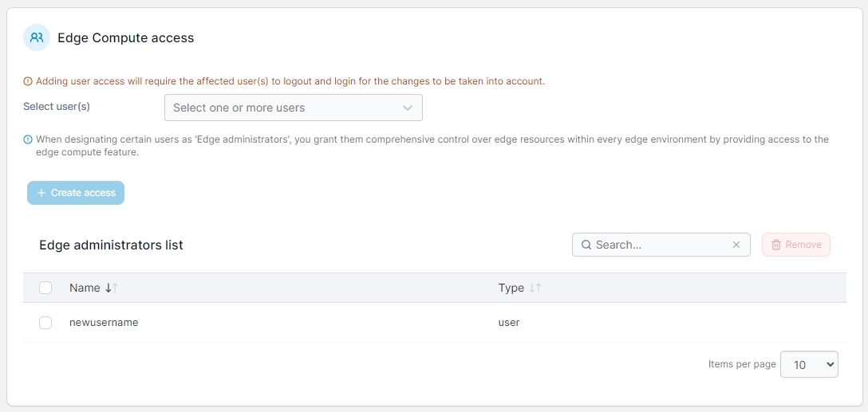The height and width of the screenshot is (412, 868).
Task: Click the Name column header
Action: (x=85, y=288)
